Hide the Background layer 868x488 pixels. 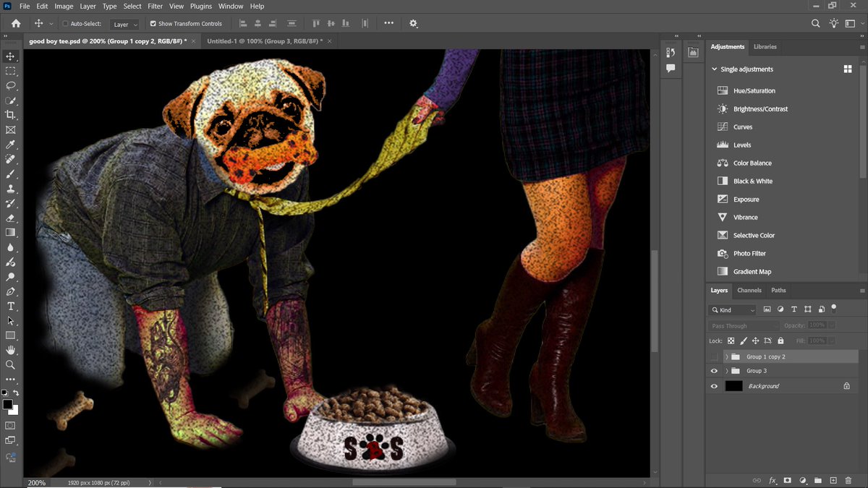[714, 386]
